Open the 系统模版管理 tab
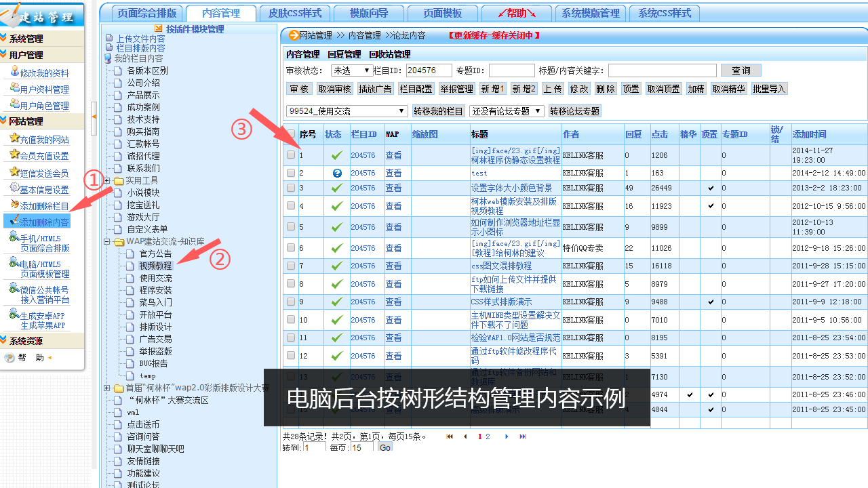Image resolution: width=868 pixels, height=488 pixels. pyautogui.click(x=590, y=13)
